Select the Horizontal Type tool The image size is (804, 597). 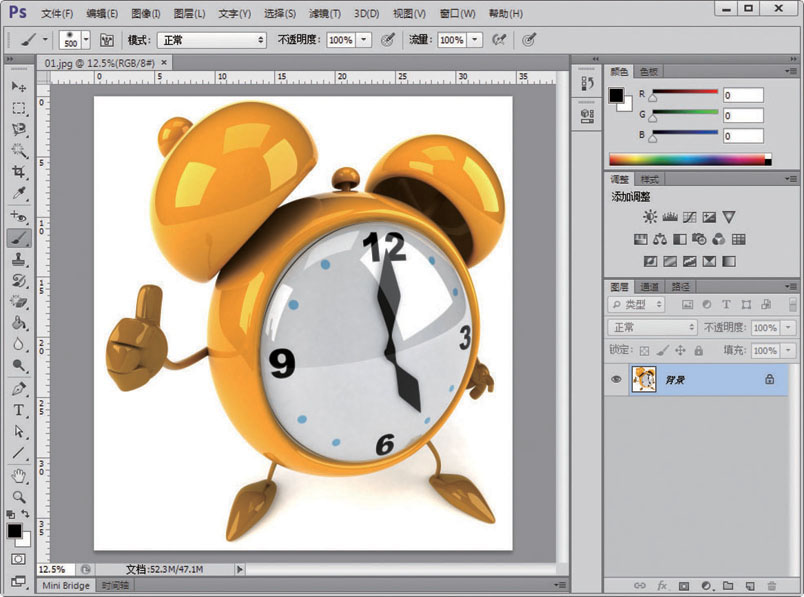(18, 410)
